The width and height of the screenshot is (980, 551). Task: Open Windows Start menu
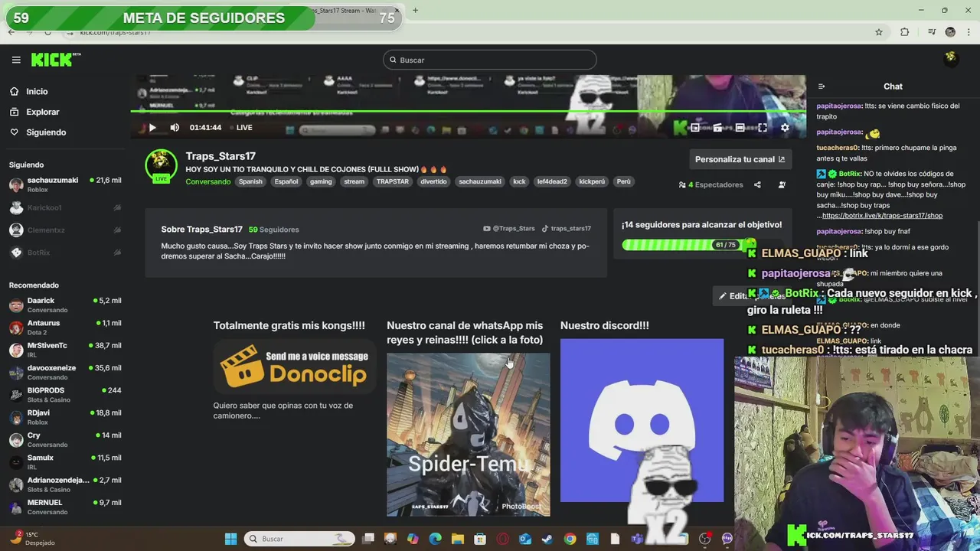click(x=230, y=539)
